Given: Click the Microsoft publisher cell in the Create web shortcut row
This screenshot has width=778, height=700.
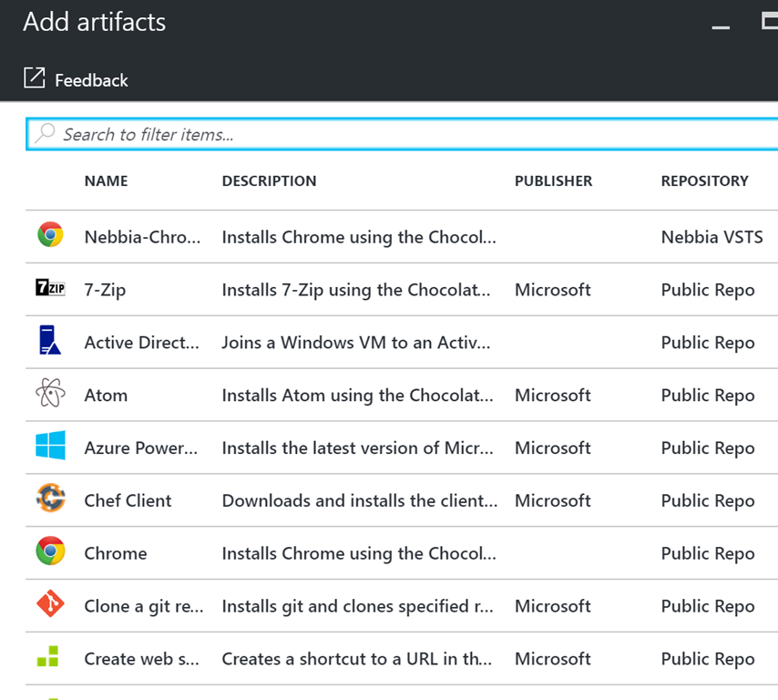Looking at the screenshot, I should [553, 659].
